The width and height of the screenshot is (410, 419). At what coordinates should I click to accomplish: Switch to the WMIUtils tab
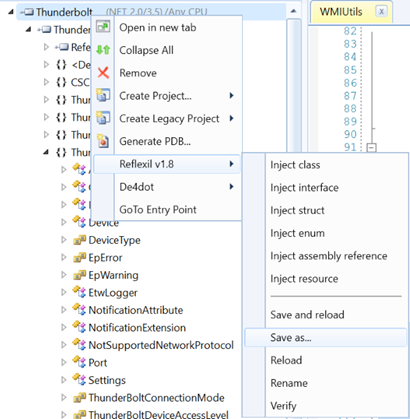point(341,12)
